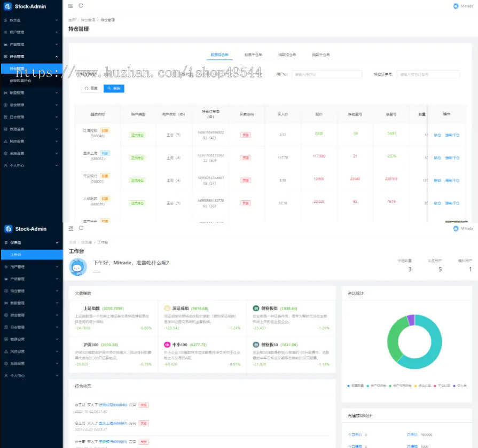This screenshot has width=478, height=448.
Task: Click the 新股管理 icon on the 持仓管理 page sidebar
Action: [5, 93]
